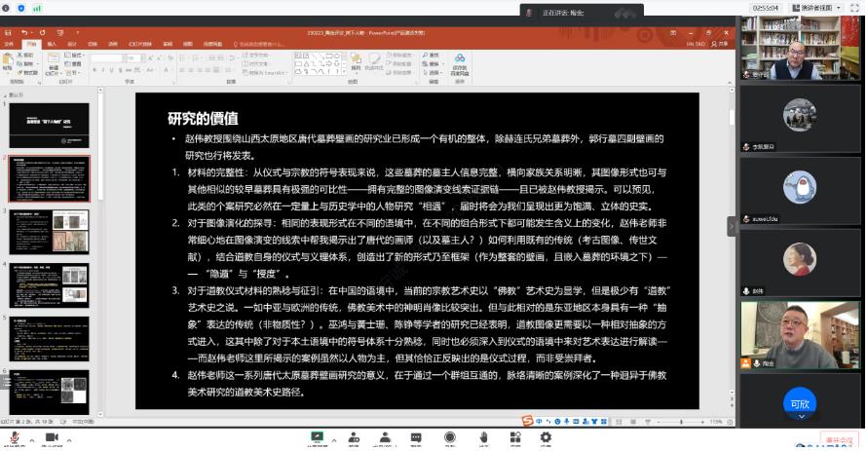Click the Find button in ribbon
The width and height of the screenshot is (868, 451).
[x=431, y=56]
